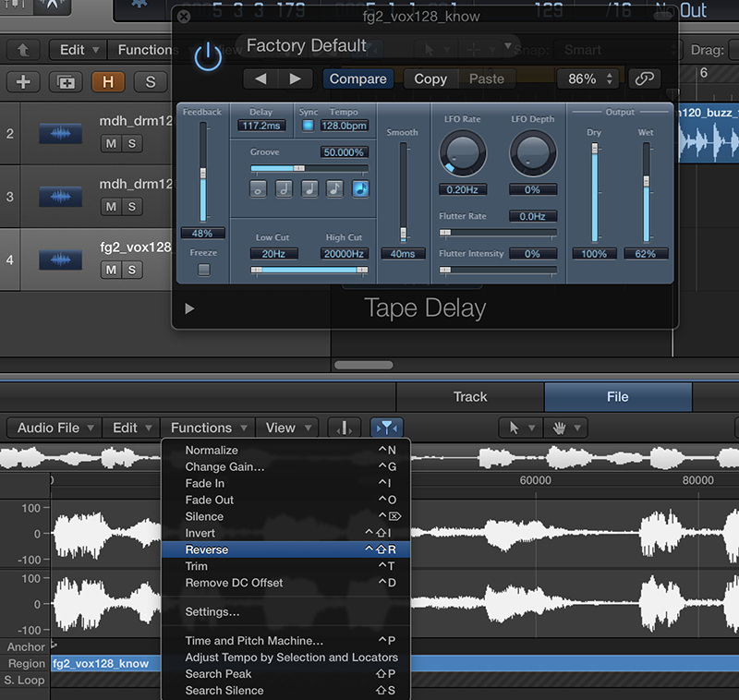Open the file editor View dropdown

287,428
